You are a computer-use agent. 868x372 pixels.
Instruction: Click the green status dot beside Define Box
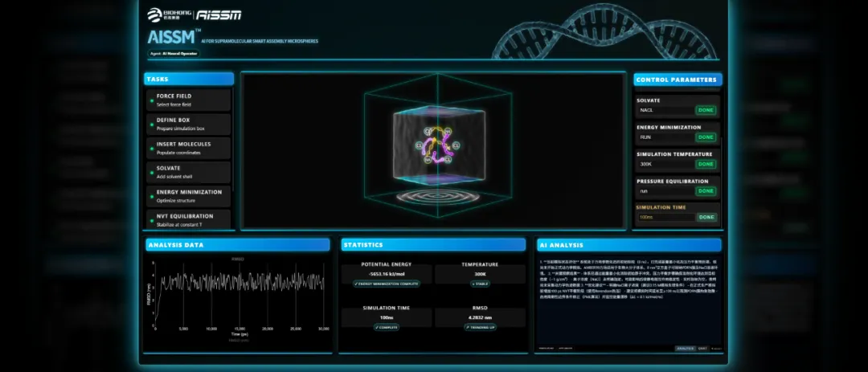152,125
